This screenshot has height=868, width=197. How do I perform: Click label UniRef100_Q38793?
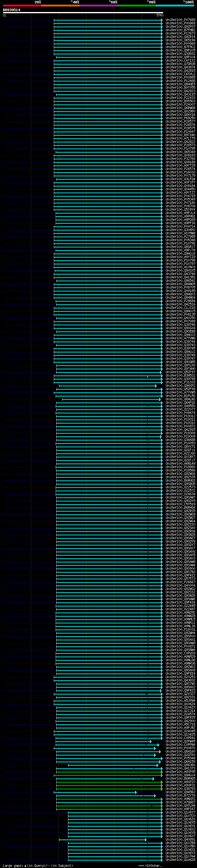click(x=180, y=789)
